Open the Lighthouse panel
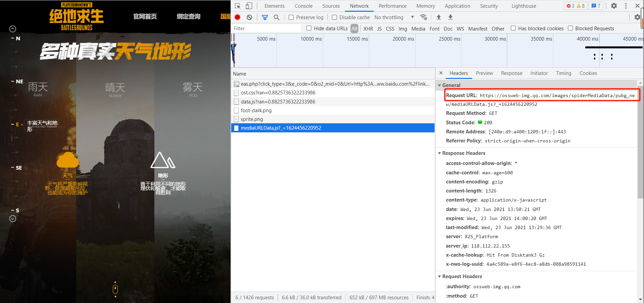The height and width of the screenshot is (303, 644). pyautogui.click(x=524, y=6)
